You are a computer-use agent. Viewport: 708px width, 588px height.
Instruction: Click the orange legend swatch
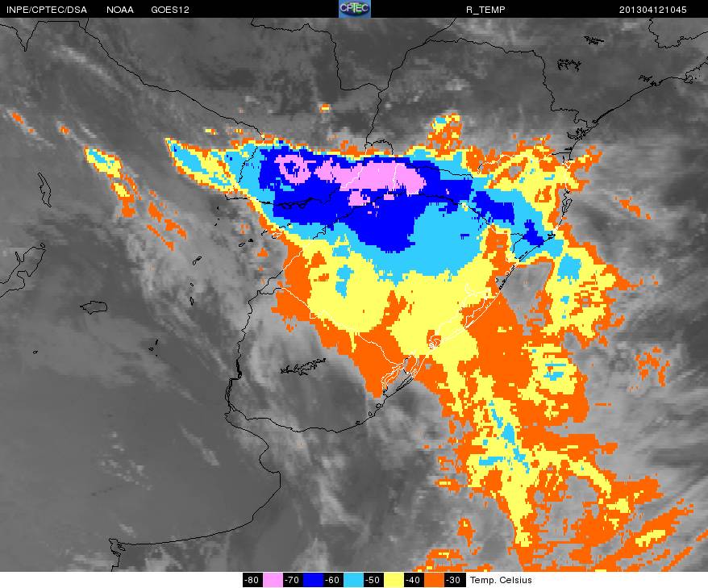tap(434, 580)
